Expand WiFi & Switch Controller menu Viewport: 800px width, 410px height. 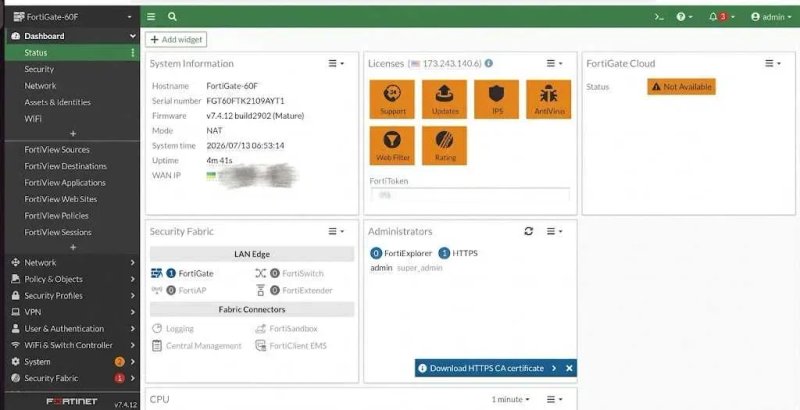click(x=72, y=345)
